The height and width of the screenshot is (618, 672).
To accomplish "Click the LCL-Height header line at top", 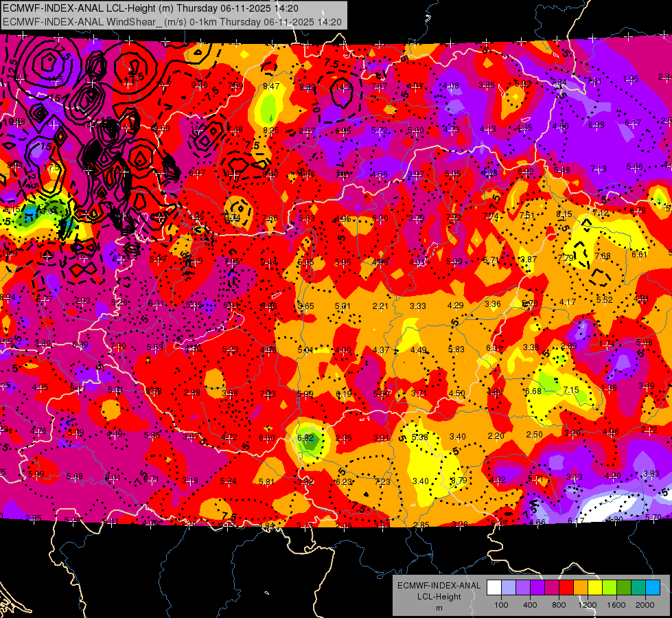I will 150,8.
